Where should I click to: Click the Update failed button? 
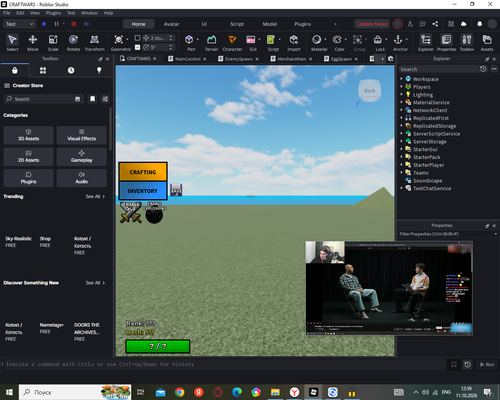click(372, 24)
